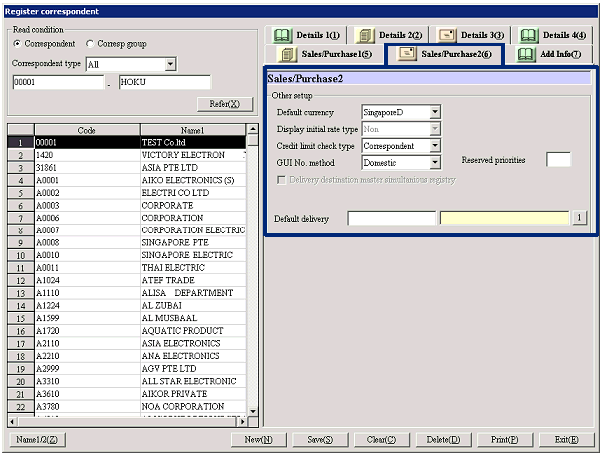Select row AL MUSBAAL
The width and height of the screenshot is (603, 455).
[x=127, y=318]
